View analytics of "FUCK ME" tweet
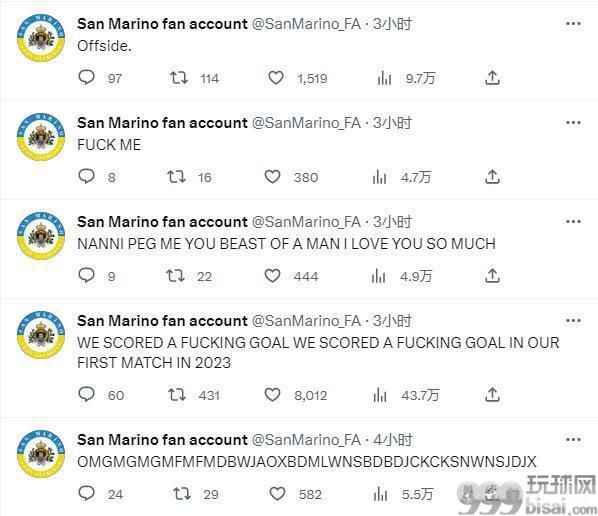This screenshot has width=598, height=516. 379,177
